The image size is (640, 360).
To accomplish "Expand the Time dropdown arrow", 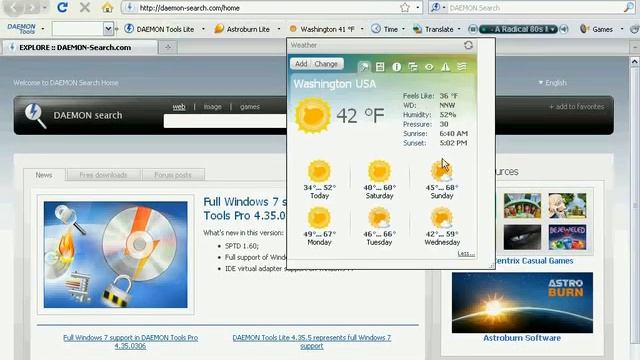I will 403,29.
